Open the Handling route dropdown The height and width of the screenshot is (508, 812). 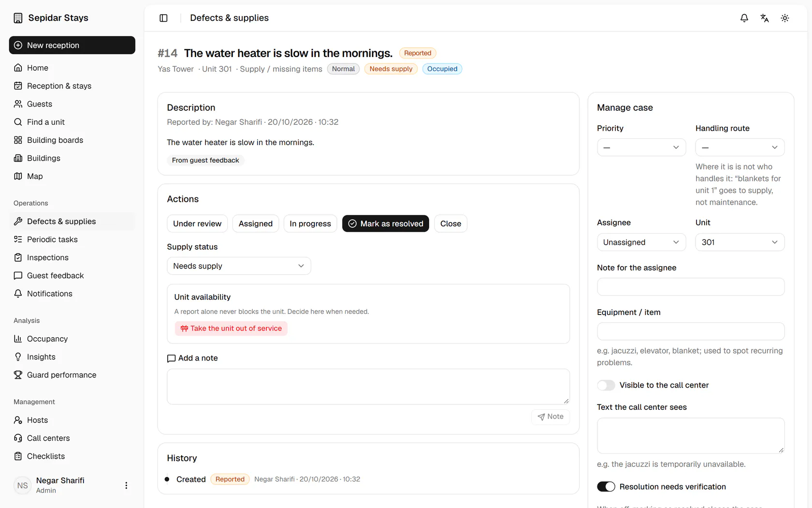(739, 147)
